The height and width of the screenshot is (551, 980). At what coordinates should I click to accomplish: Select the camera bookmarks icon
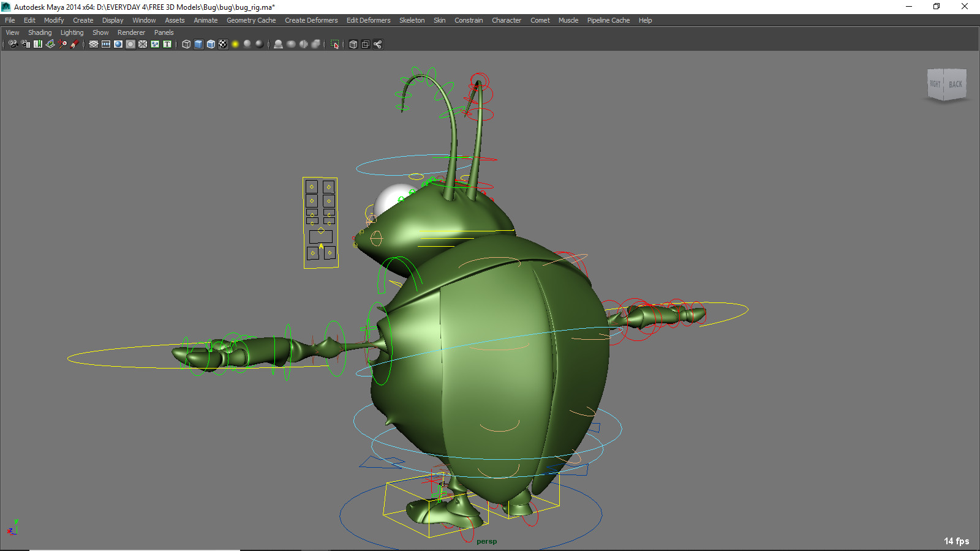[x=37, y=44]
